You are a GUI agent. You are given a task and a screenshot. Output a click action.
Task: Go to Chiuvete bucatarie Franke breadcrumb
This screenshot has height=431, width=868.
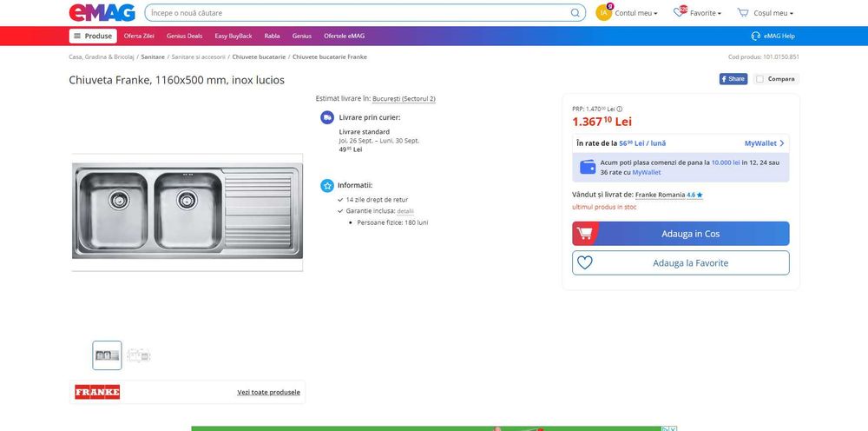329,57
